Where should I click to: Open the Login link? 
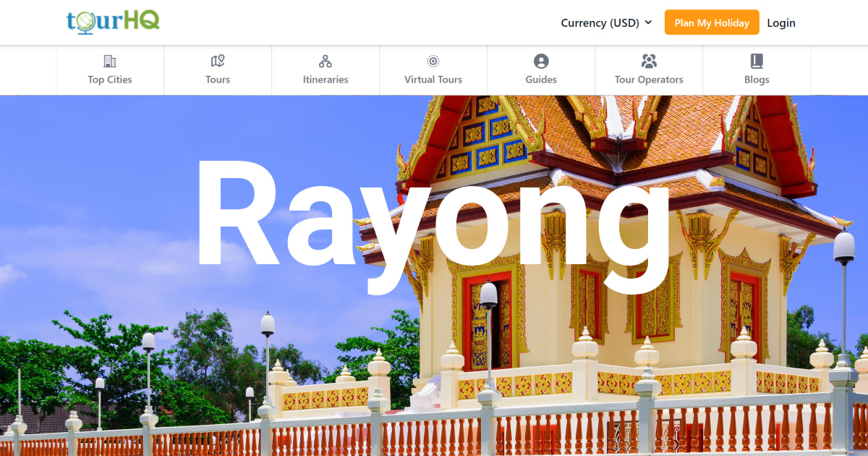click(781, 22)
